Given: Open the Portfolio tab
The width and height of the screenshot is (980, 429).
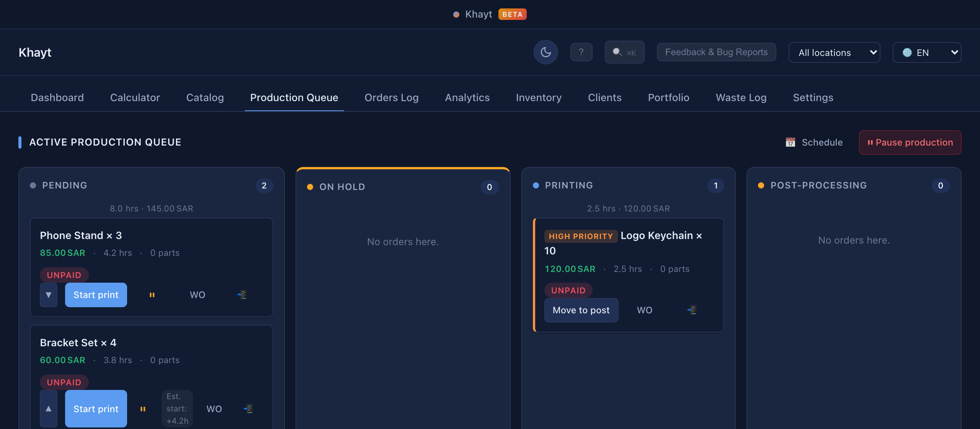Looking at the screenshot, I should 668,97.
